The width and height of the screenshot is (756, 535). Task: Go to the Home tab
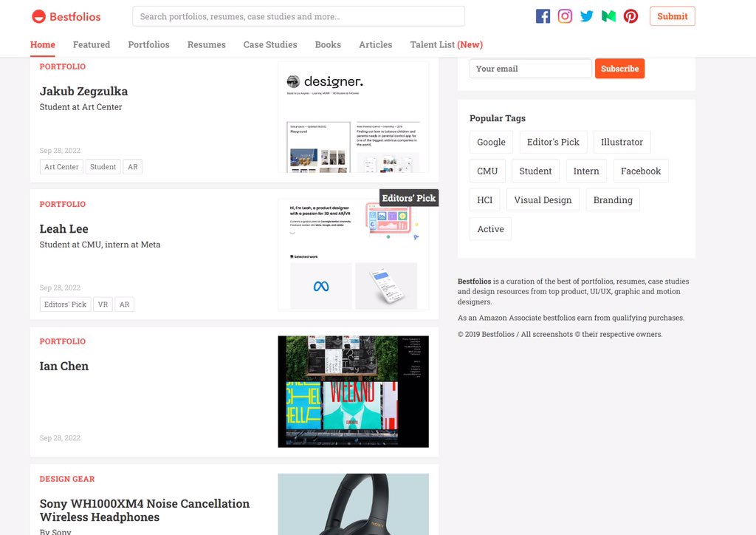(x=42, y=44)
